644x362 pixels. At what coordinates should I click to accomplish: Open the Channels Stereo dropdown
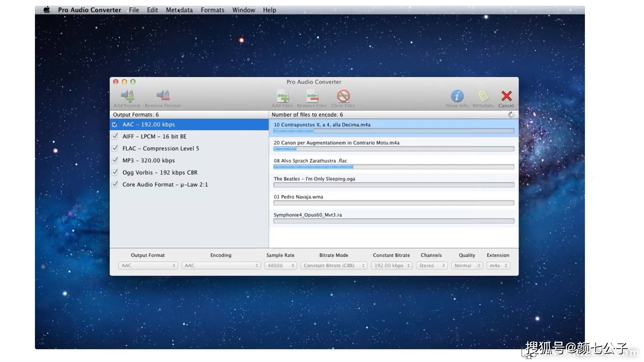coord(432,265)
